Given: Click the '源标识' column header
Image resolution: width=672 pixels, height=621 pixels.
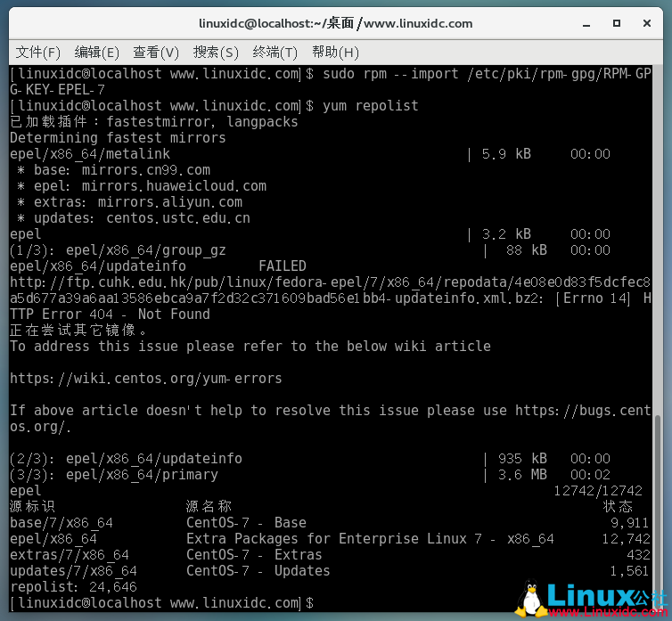Looking at the screenshot, I should click(33, 507).
